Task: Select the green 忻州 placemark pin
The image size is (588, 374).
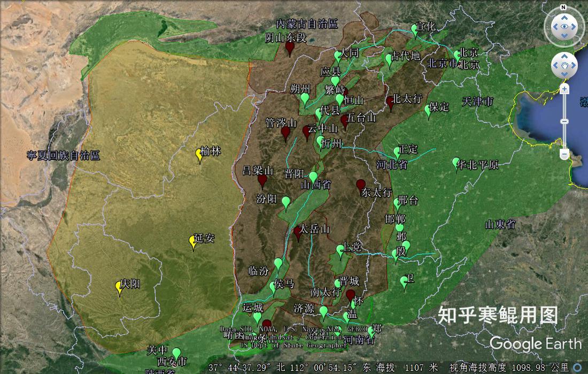Action: click(x=320, y=141)
